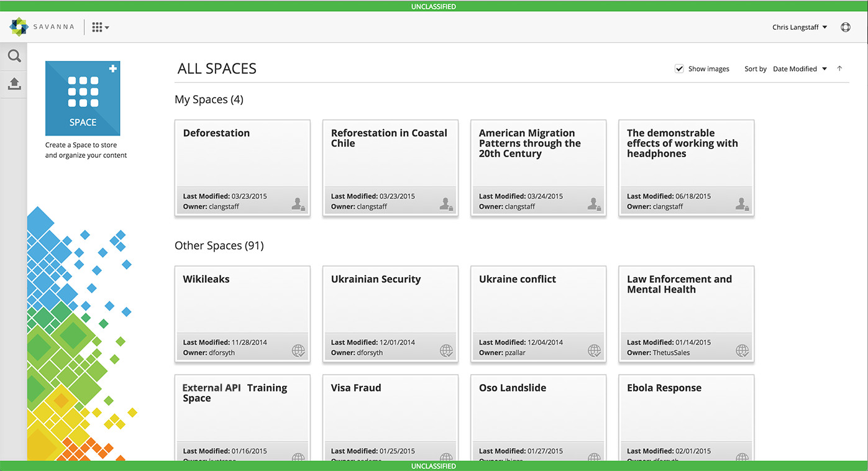Open the Ebola Response space
Image resolution: width=868 pixels, height=471 pixels.
(686, 418)
